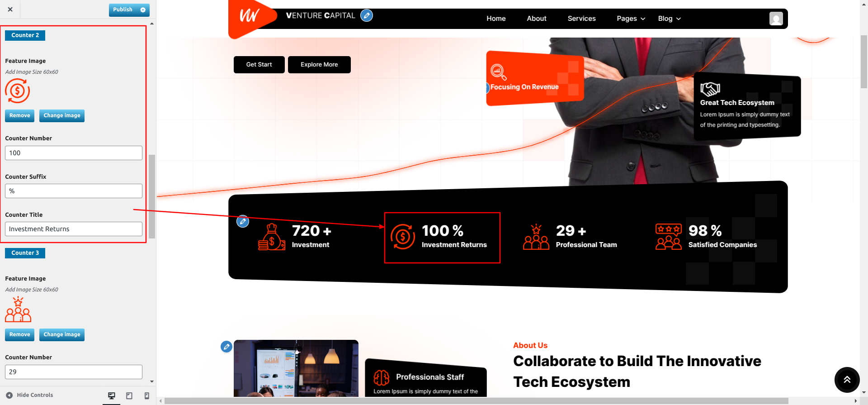
Task: Click the user avatar icon in header
Action: point(776,19)
